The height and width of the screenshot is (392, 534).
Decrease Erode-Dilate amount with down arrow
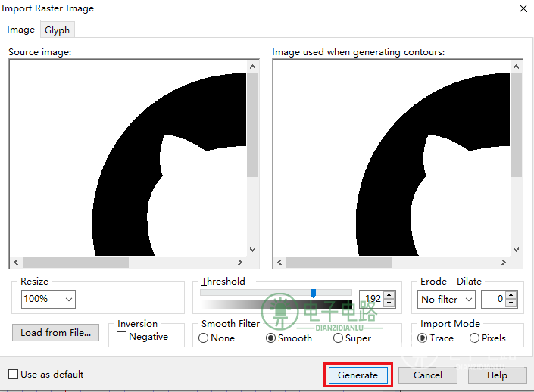pos(511,303)
